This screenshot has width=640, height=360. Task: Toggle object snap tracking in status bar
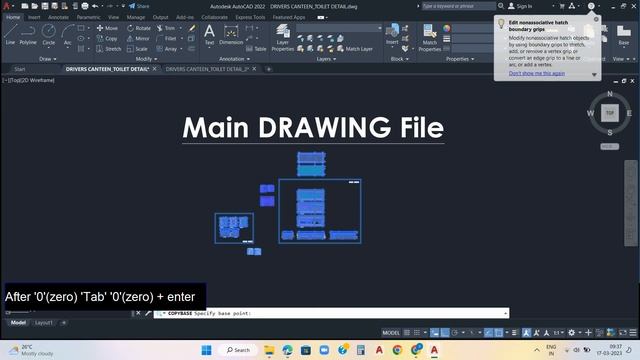click(x=489, y=333)
